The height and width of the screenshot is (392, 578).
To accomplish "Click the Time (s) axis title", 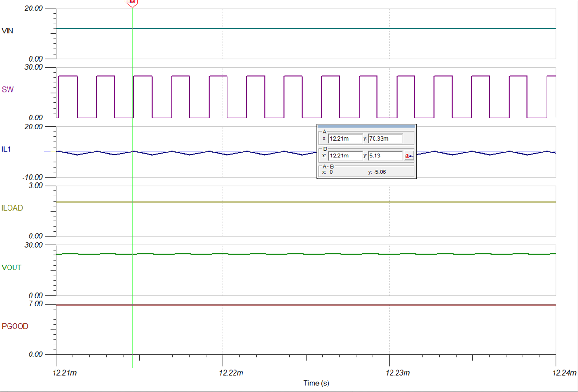I will pos(316,383).
